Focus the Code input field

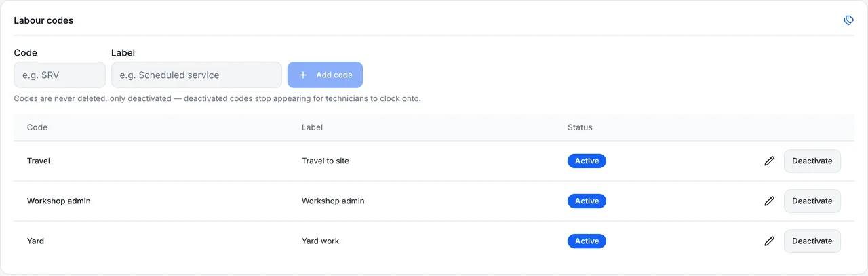(x=60, y=75)
